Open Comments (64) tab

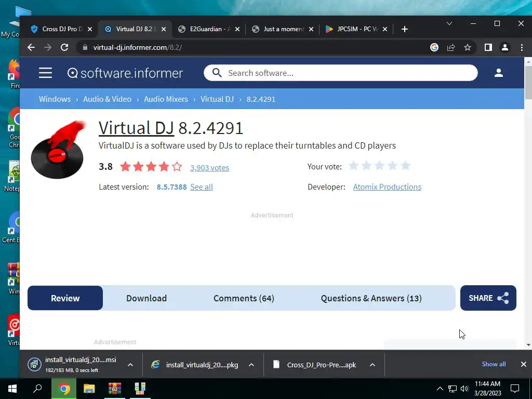tap(244, 298)
